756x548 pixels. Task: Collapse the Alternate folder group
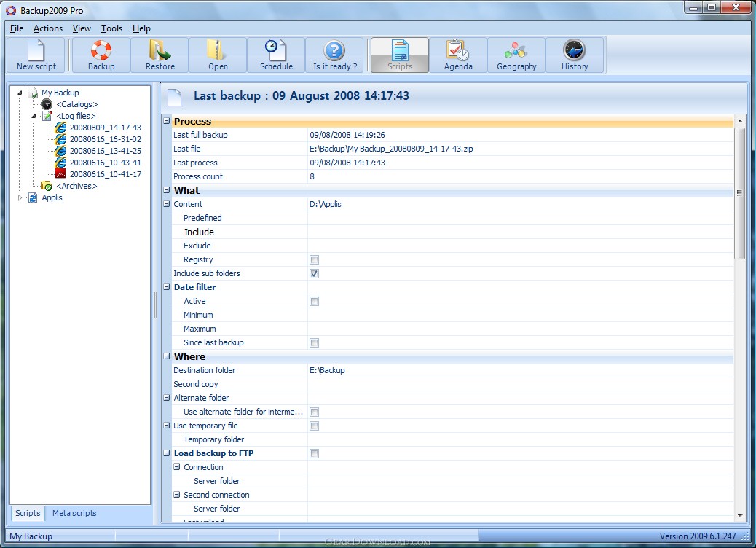point(166,398)
